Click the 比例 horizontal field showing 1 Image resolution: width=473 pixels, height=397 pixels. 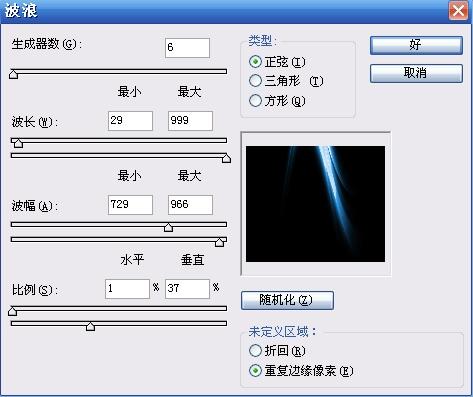tap(127, 289)
